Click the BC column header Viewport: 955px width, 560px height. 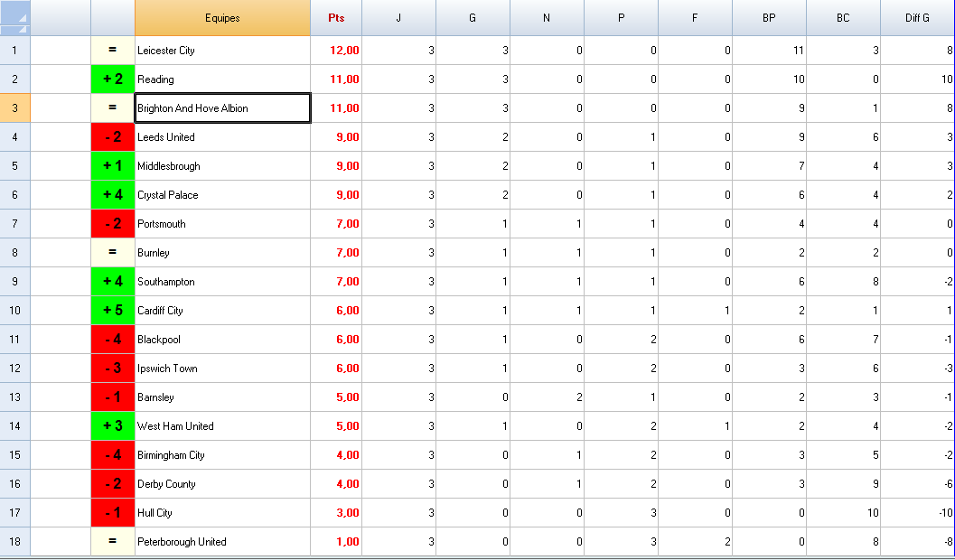pyautogui.click(x=843, y=18)
